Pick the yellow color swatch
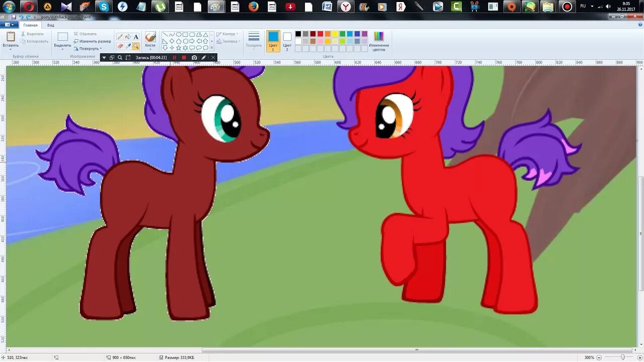The width and height of the screenshot is (644, 362). (335, 34)
